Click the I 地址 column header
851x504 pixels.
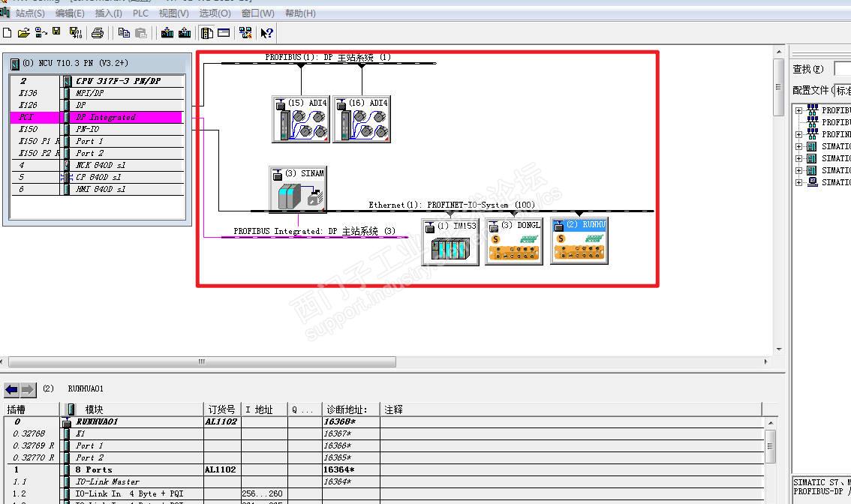click(264, 409)
